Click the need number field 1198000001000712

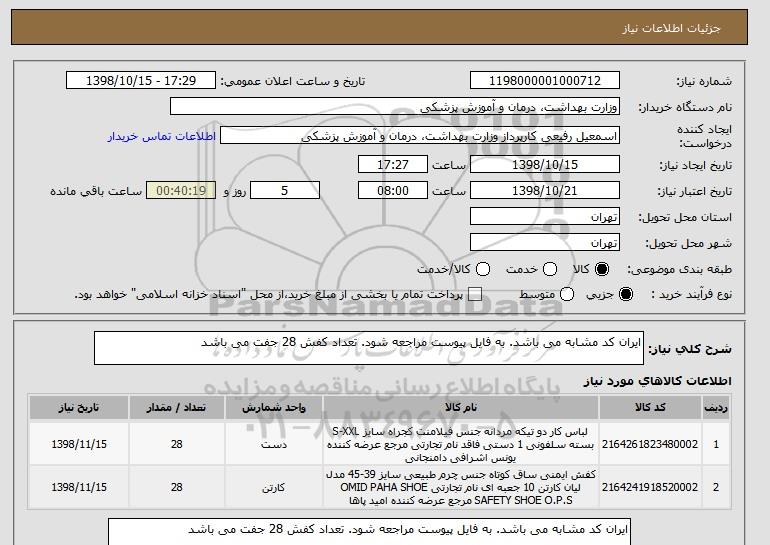point(545,81)
